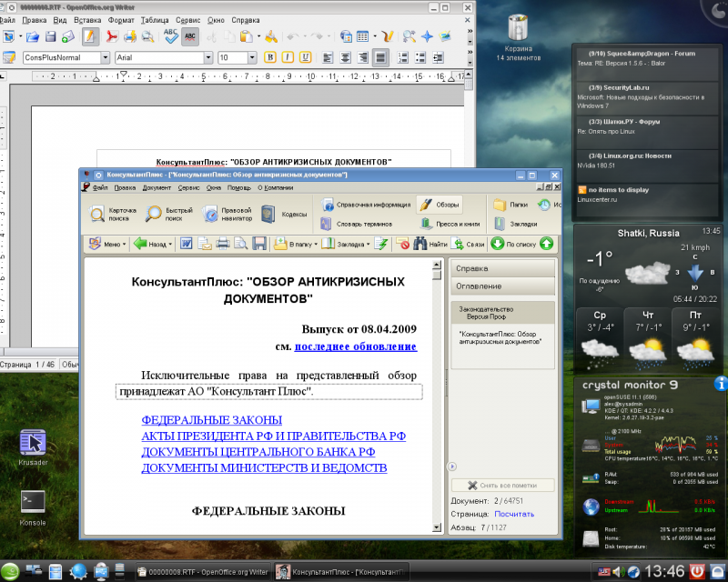Open the Кодексы section
The width and height of the screenshot is (728, 582).
pyautogui.click(x=284, y=214)
